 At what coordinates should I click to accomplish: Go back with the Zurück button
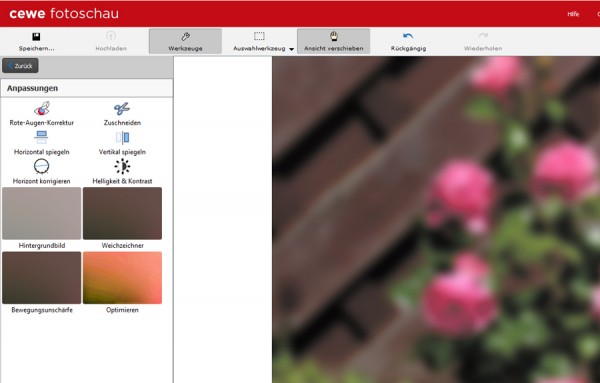pyautogui.click(x=20, y=66)
